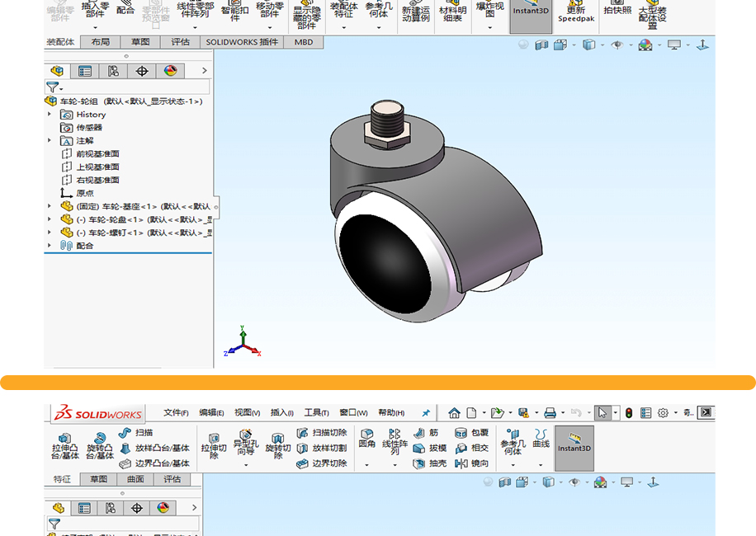Choose the Sweep (扫描) boss tool
Screen dimensions: 756x536
(x=136, y=432)
